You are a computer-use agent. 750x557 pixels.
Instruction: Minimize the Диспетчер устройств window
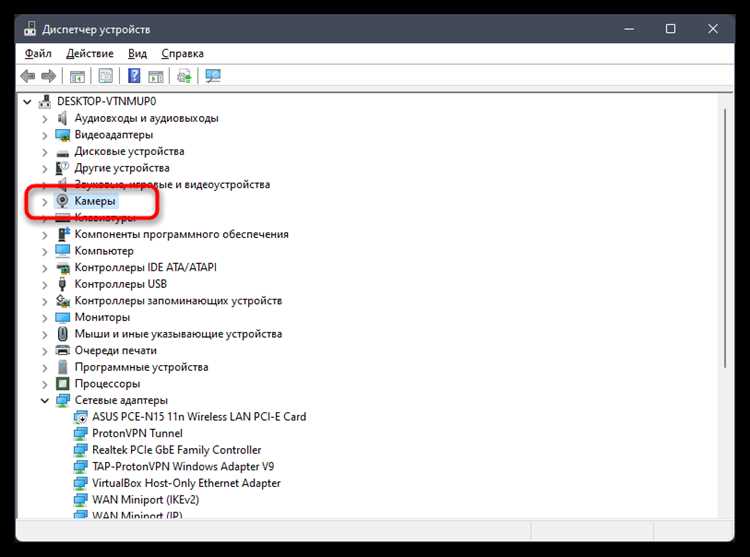pyautogui.click(x=629, y=29)
